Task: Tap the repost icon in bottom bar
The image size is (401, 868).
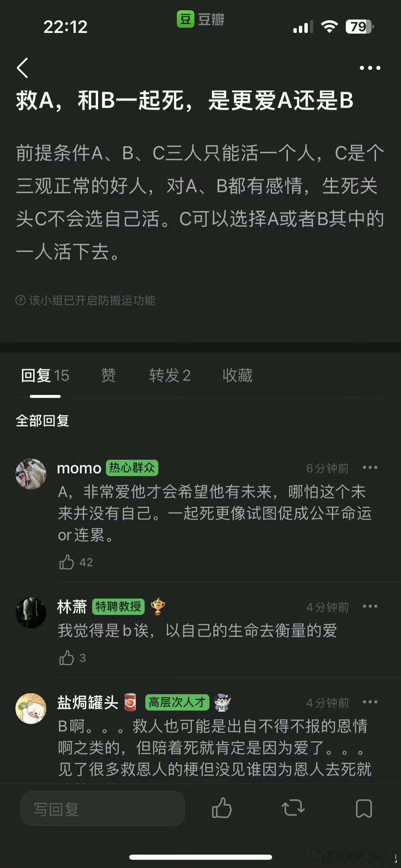Action: (293, 808)
